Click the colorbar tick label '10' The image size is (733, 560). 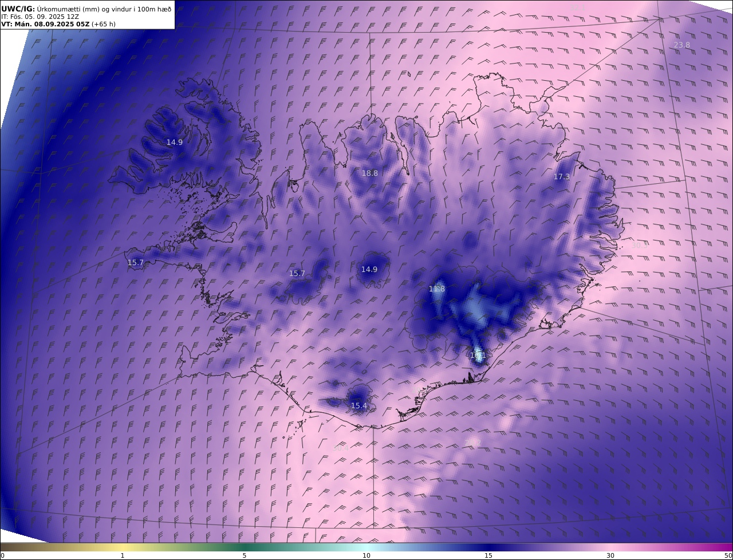[x=366, y=555]
